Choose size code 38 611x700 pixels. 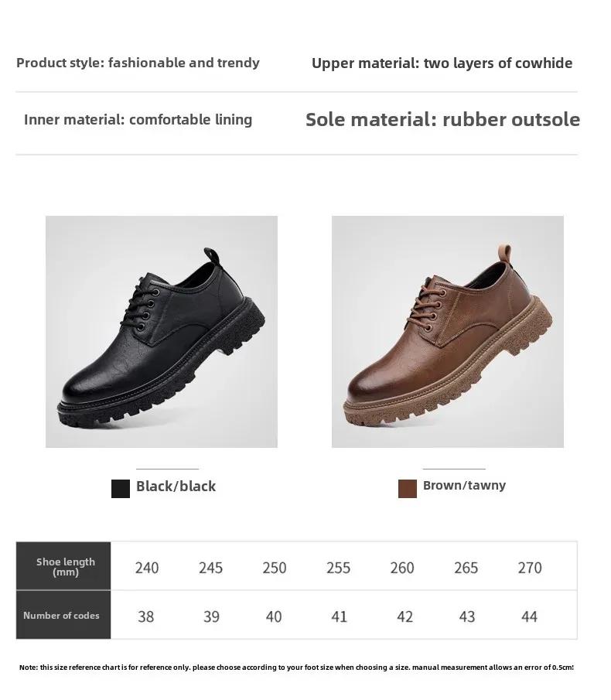point(146,617)
